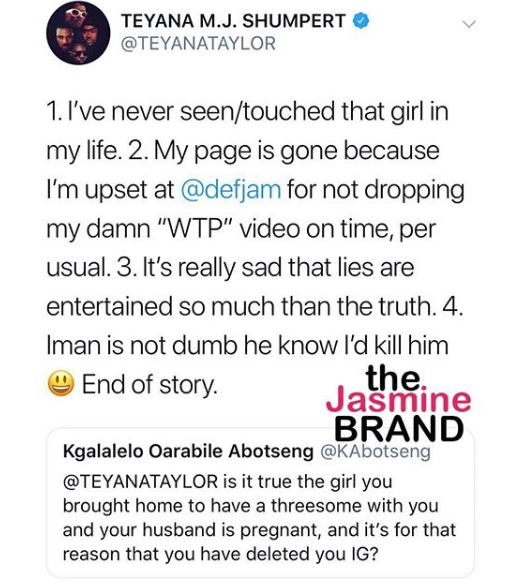519x588 pixels.
Task: Follow the @defjam mention link
Action: click(231, 189)
